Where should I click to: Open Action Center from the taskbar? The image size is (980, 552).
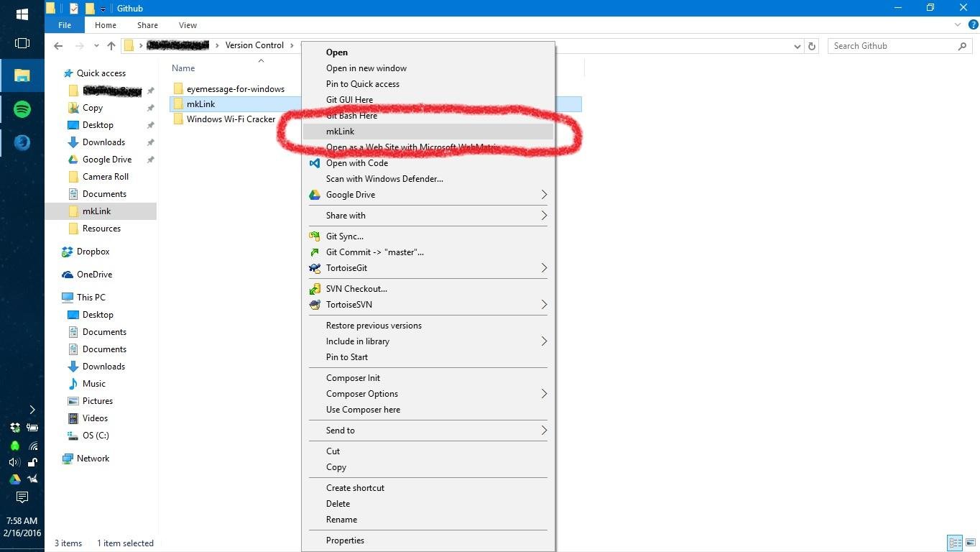tap(22, 497)
